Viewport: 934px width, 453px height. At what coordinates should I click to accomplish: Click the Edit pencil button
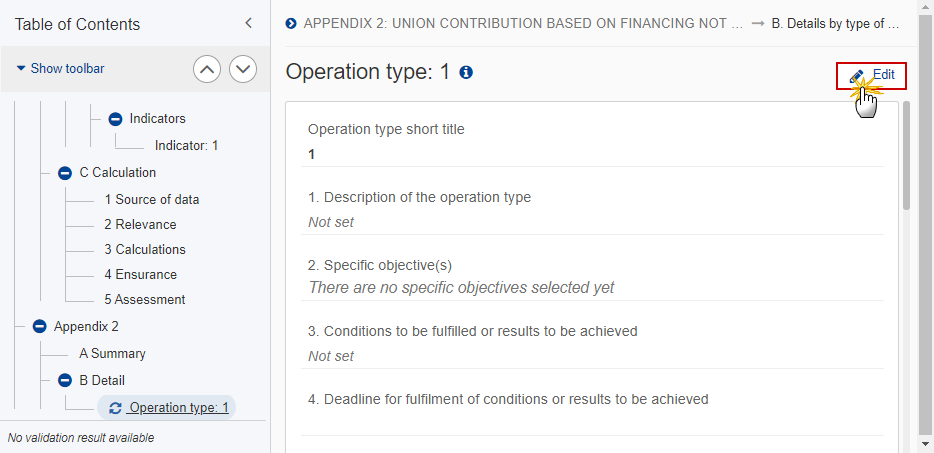(871, 76)
